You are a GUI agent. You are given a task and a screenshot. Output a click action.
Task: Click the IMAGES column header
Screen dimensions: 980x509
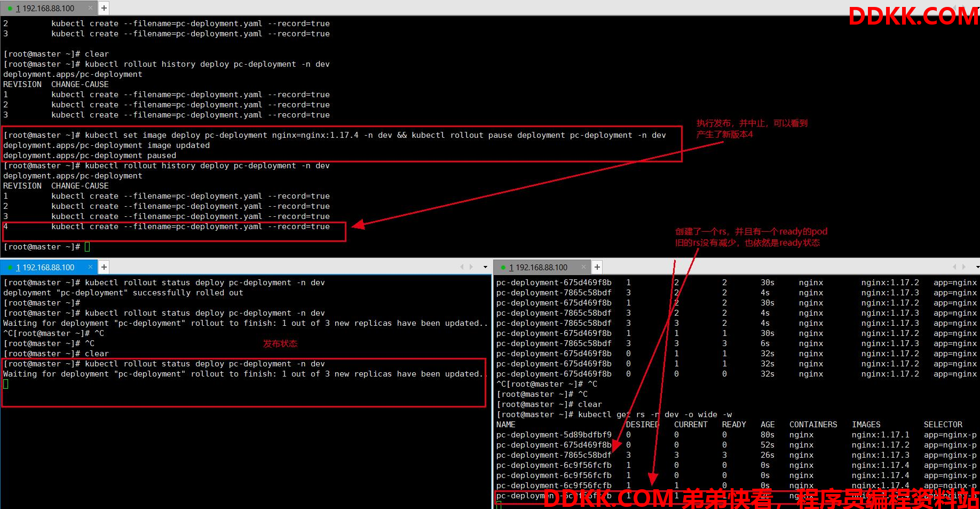866,425
